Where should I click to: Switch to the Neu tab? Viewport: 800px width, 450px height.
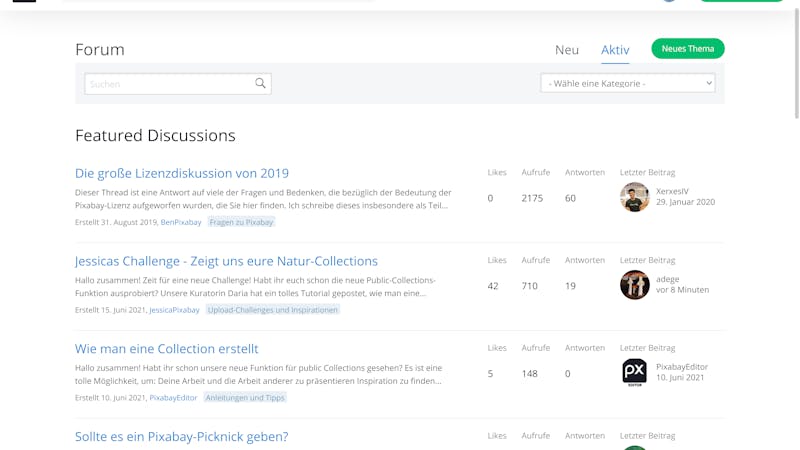(x=567, y=50)
